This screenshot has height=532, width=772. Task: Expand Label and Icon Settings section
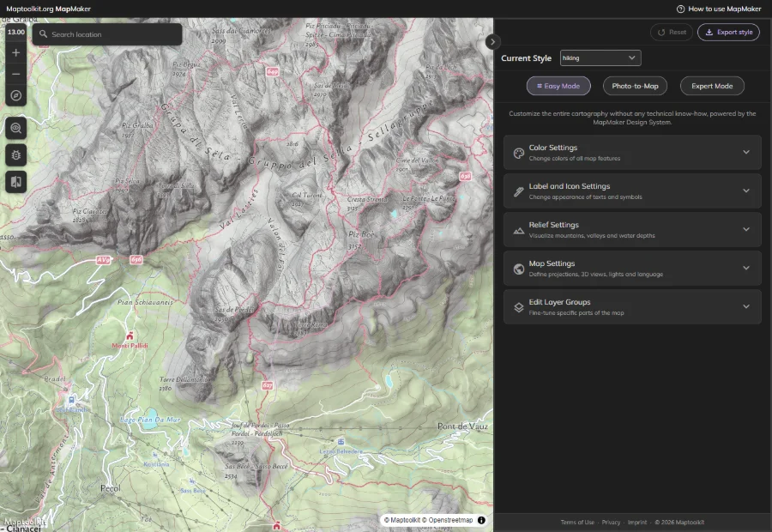pos(632,191)
